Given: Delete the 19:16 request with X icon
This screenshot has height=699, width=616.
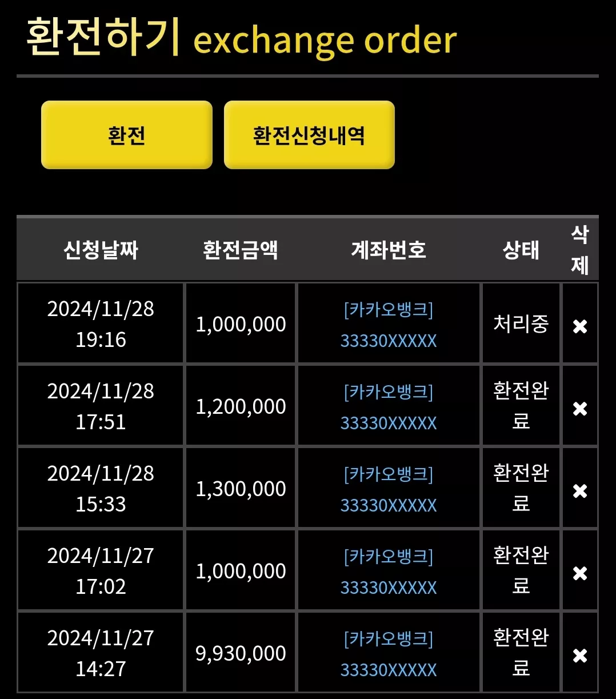Looking at the screenshot, I should point(580,326).
